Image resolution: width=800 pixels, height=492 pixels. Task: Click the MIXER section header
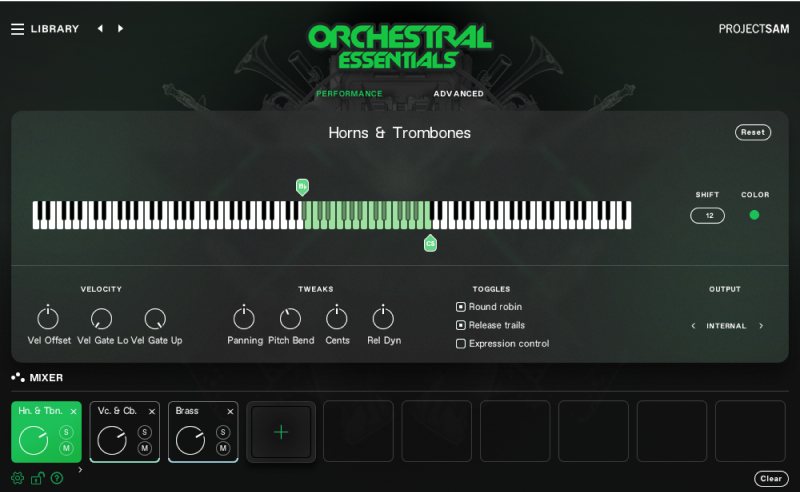click(x=46, y=378)
